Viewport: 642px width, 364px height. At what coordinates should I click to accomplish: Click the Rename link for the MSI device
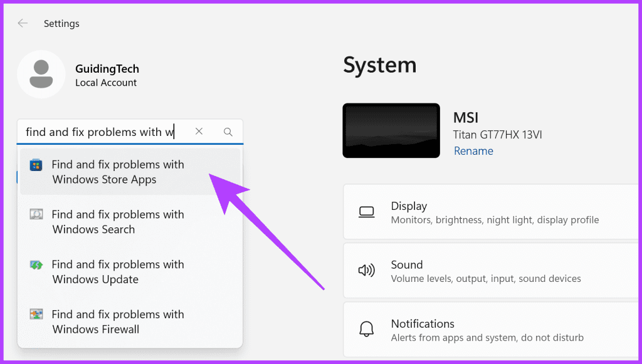pyautogui.click(x=473, y=151)
